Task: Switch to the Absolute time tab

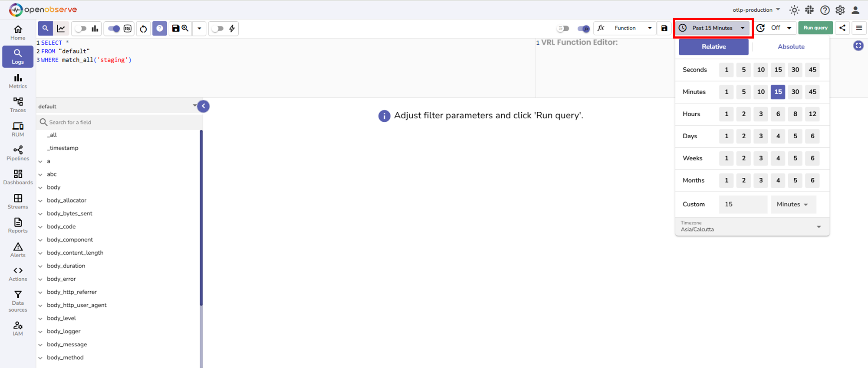Action: 791,47
